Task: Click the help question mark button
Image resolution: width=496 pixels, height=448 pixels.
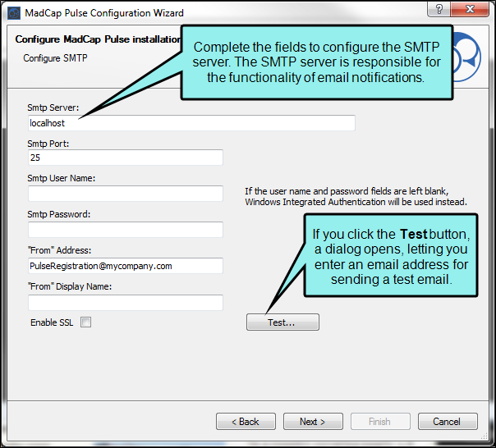Action: (x=439, y=9)
